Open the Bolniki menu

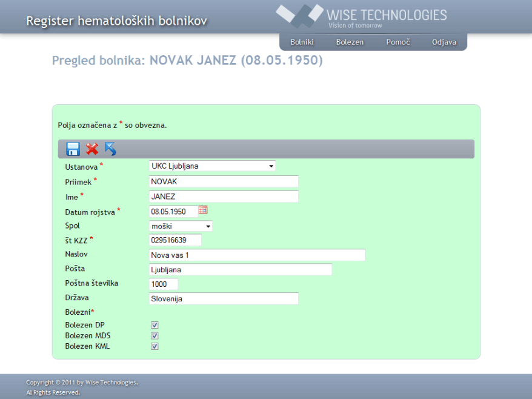(x=302, y=42)
